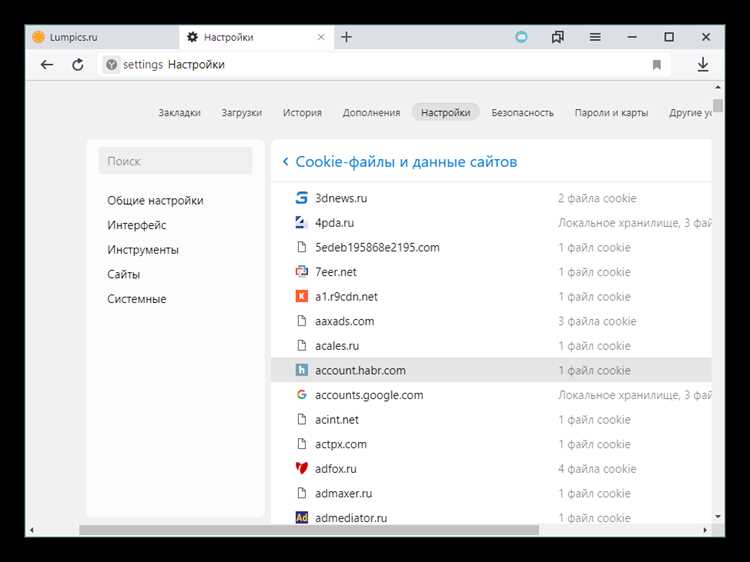Bookmark this page using the bookmark icon
Viewport: 750px width, 562px height.
point(657,65)
